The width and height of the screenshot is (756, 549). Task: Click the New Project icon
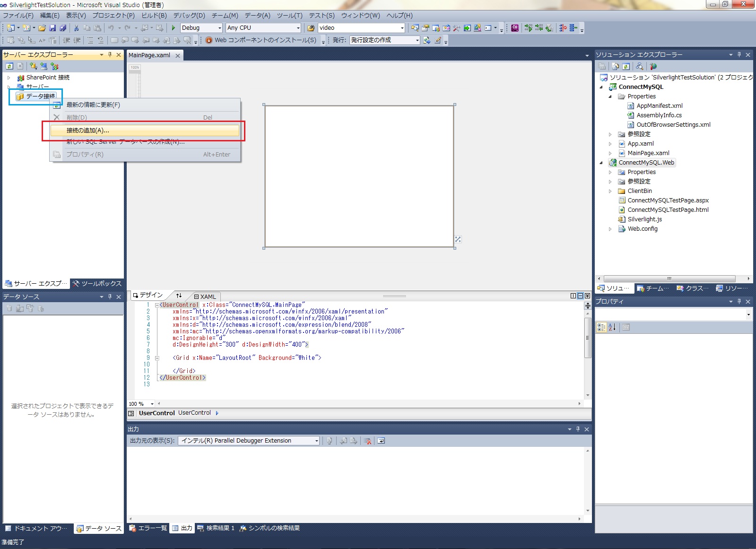pyautogui.click(x=11, y=28)
